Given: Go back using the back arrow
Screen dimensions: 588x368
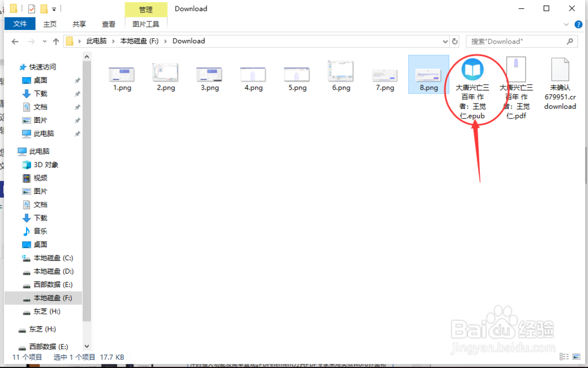Looking at the screenshot, I should click(15, 41).
